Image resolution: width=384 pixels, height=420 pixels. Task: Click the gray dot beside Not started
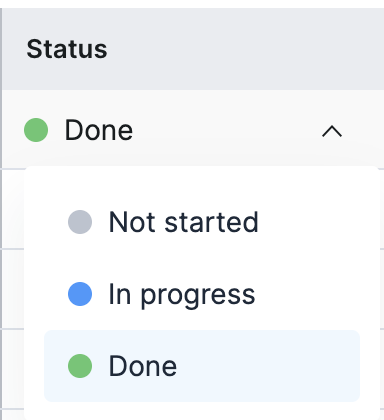point(80,222)
